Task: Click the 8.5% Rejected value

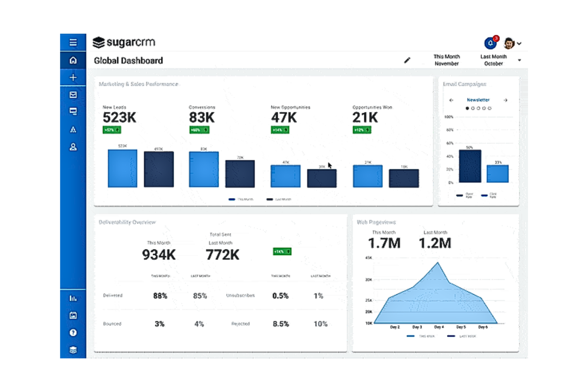Action: 281,324
